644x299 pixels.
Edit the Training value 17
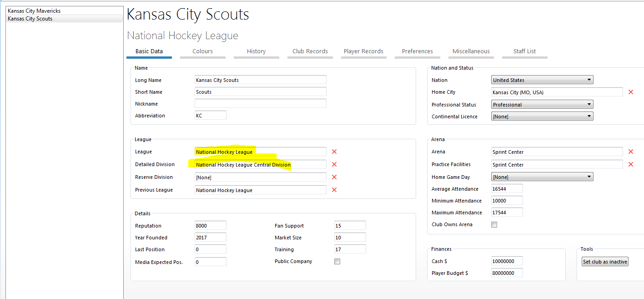click(x=350, y=249)
